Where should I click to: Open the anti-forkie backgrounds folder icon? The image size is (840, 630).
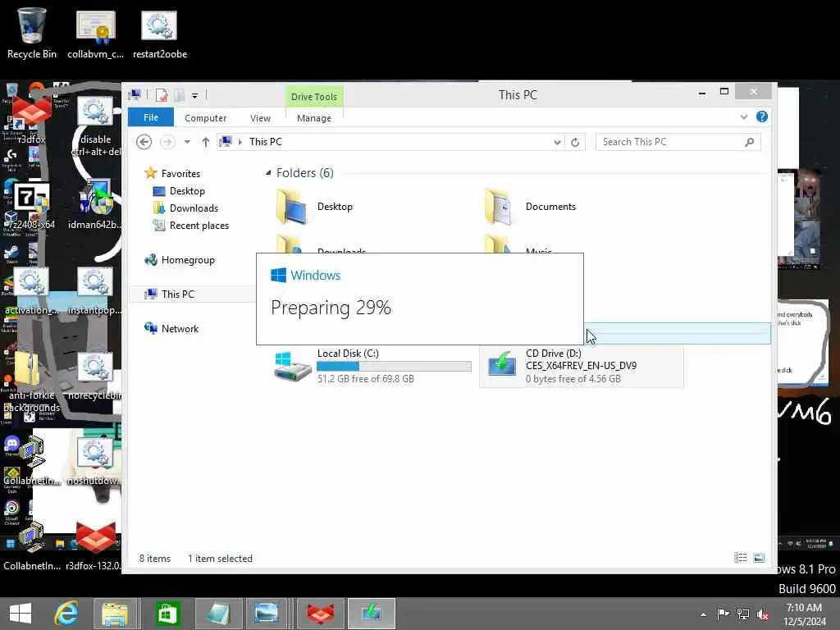(x=31, y=381)
